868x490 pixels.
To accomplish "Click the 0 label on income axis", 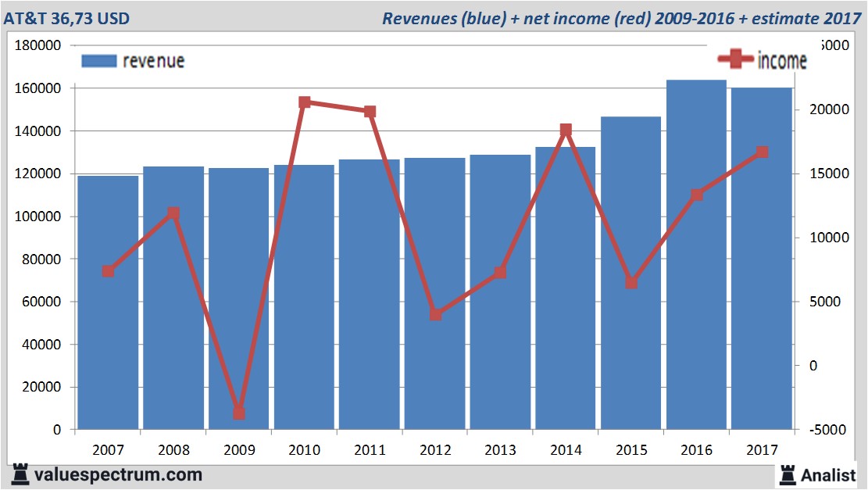I will [x=813, y=366].
